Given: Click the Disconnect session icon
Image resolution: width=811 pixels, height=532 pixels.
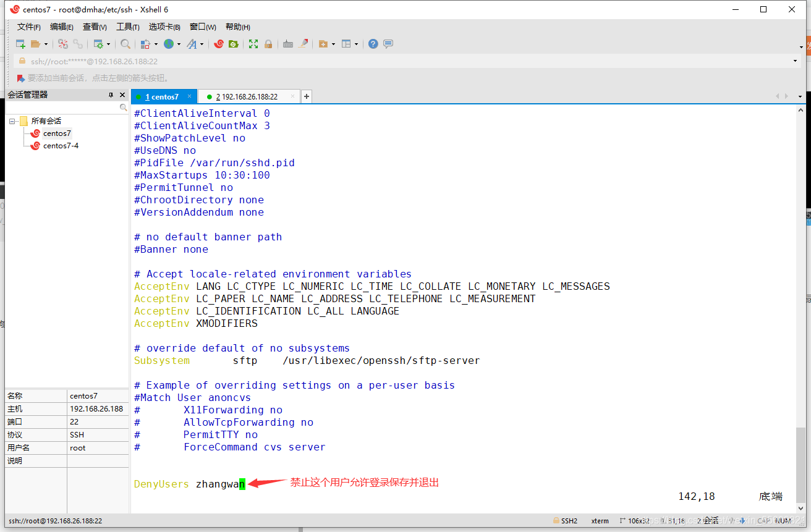Looking at the screenshot, I should point(63,44).
